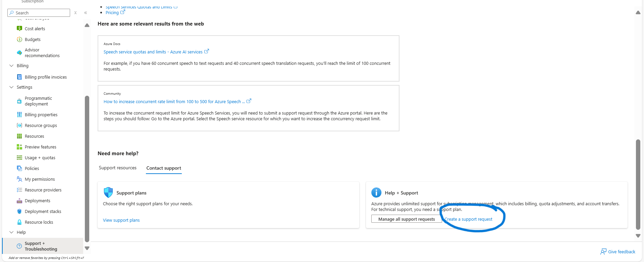
Task: Click external icon next to Speech service quotas
Action: point(207,51)
